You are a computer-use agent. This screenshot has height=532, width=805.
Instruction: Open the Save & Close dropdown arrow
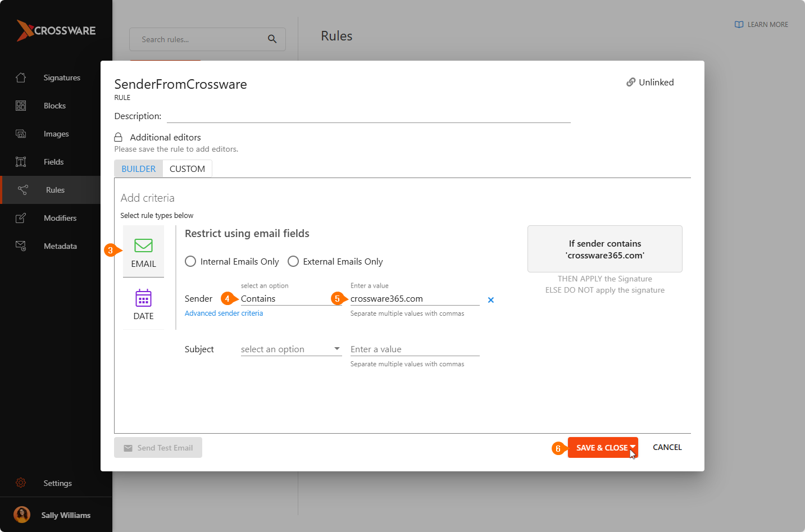[633, 447]
